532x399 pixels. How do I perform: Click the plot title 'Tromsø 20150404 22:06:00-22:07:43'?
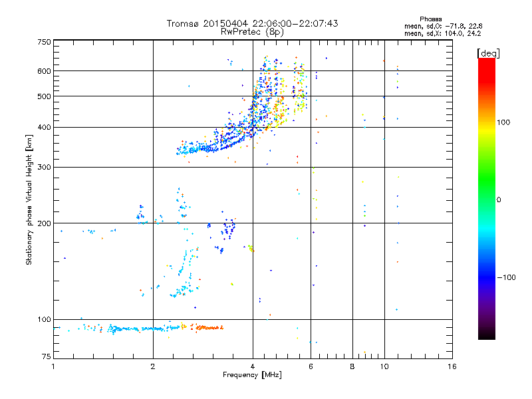252,23
